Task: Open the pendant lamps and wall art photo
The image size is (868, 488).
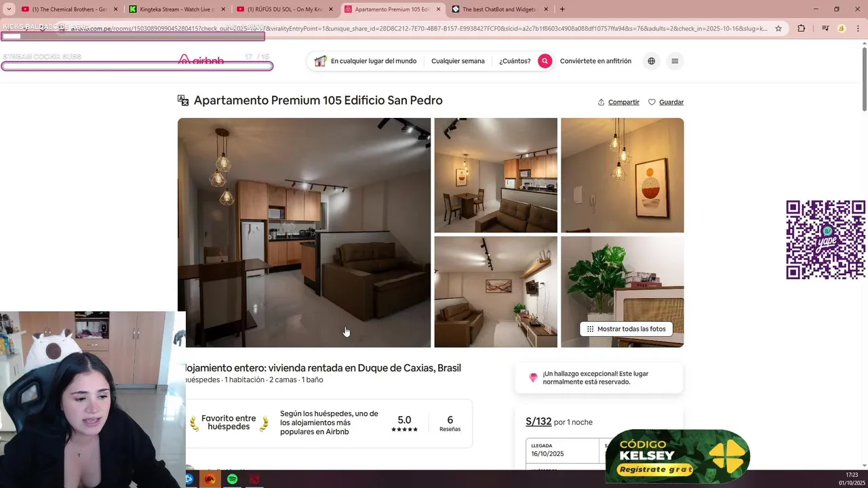Action: [x=622, y=175]
